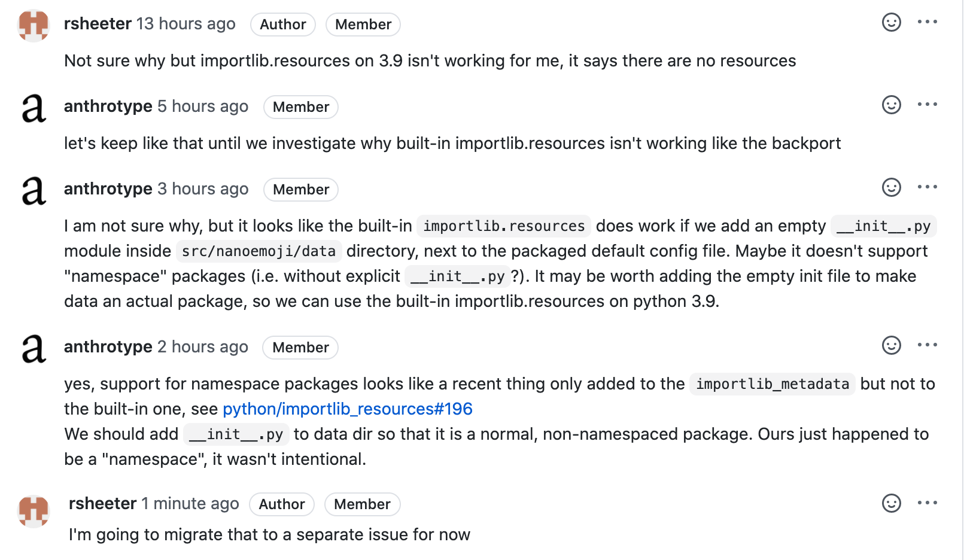The image size is (967, 560).
Task: Click anthrotype's letter-a avatar
Action: 33,108
